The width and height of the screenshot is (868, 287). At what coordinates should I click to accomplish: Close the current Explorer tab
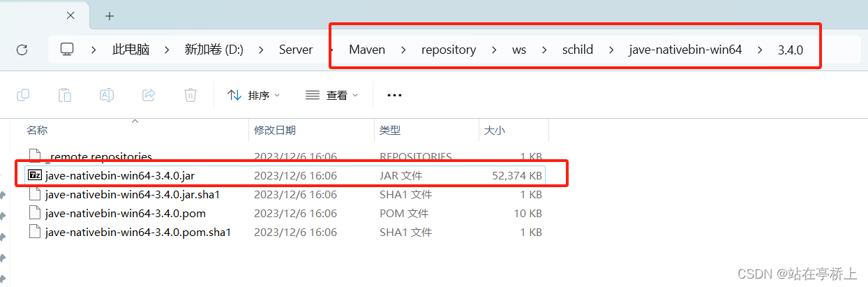[71, 15]
